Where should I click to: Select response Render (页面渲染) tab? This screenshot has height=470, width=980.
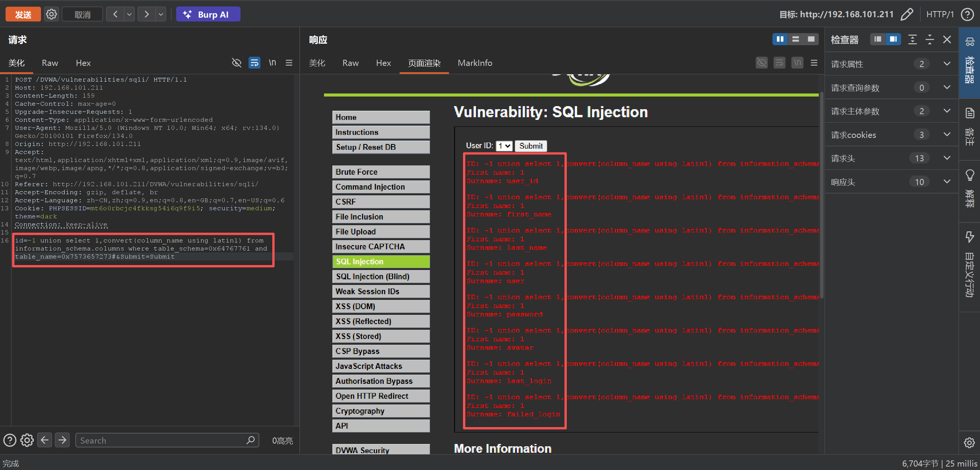click(x=424, y=63)
